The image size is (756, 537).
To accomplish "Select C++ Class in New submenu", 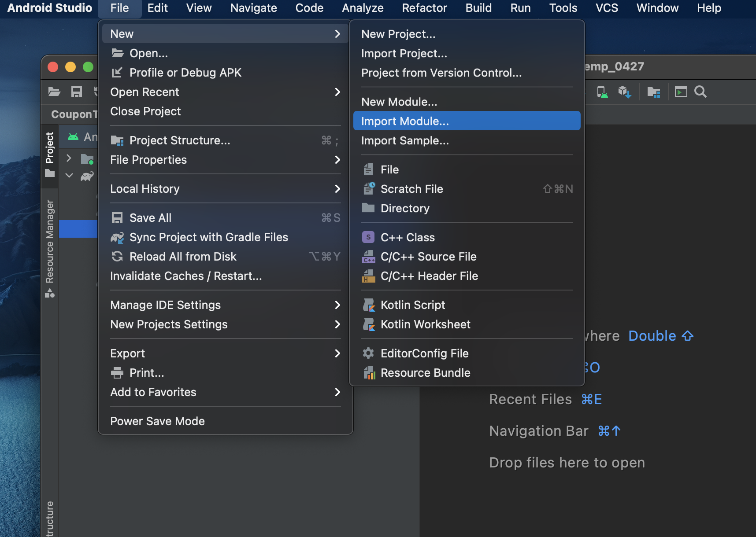I will tap(407, 237).
